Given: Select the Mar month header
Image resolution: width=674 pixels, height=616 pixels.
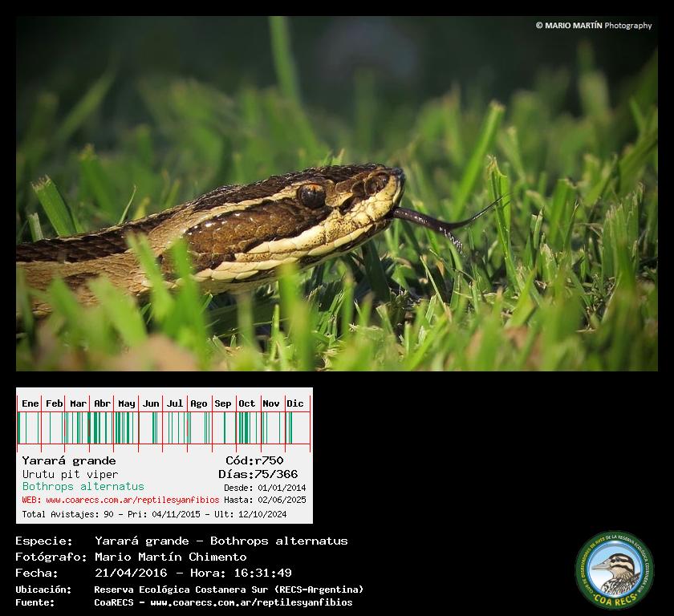Looking at the screenshot, I should pyautogui.click(x=79, y=403).
